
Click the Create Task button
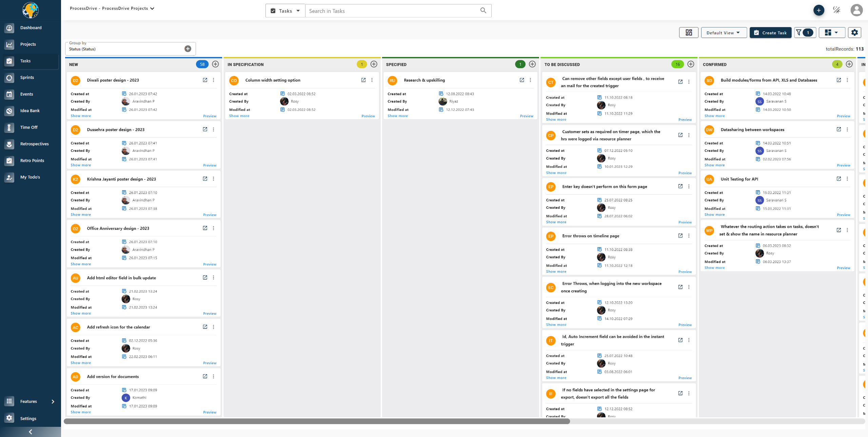[770, 33]
